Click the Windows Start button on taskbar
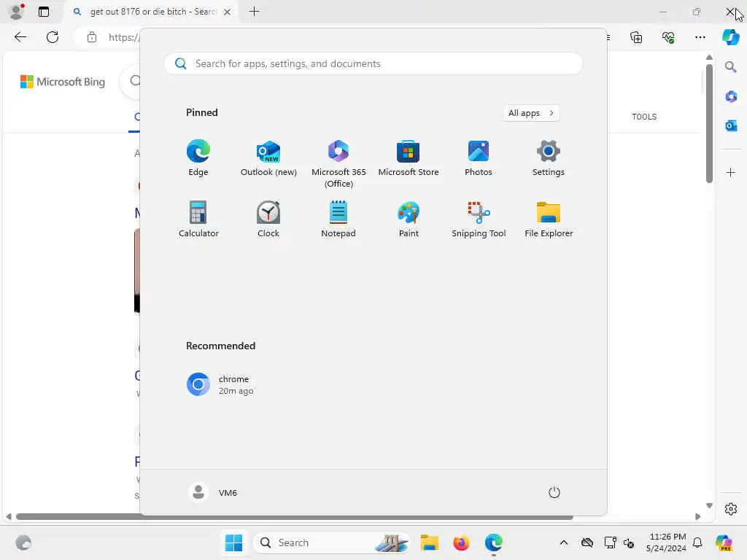Image resolution: width=747 pixels, height=560 pixels. coord(233,542)
